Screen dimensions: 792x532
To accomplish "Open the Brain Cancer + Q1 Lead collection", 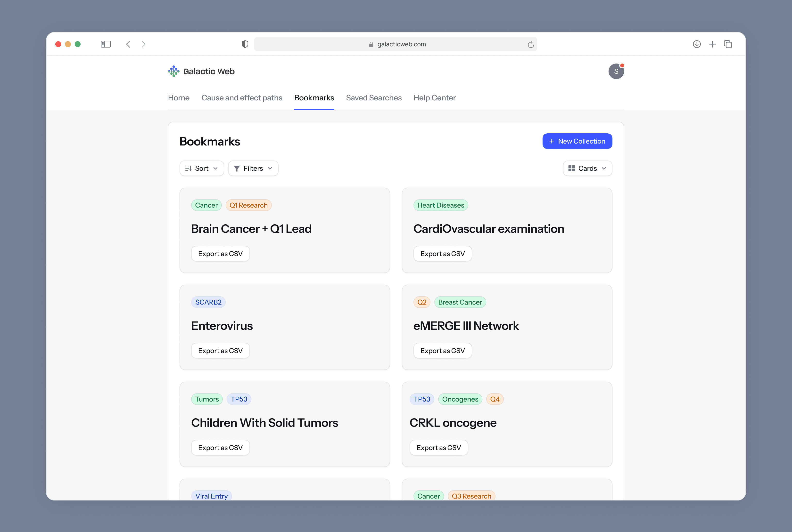I will click(x=251, y=229).
